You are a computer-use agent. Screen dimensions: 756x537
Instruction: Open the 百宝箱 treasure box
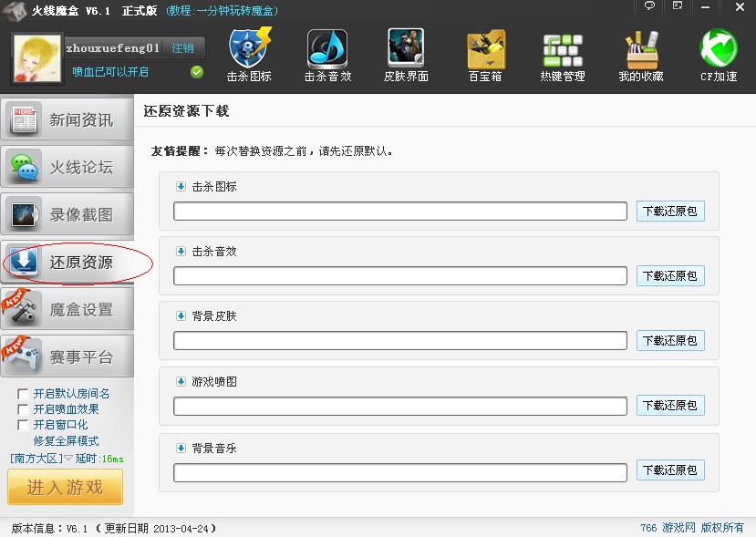tap(485, 56)
